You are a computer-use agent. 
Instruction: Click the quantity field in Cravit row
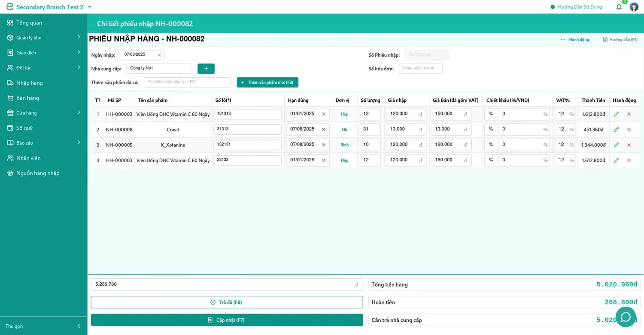(x=370, y=130)
